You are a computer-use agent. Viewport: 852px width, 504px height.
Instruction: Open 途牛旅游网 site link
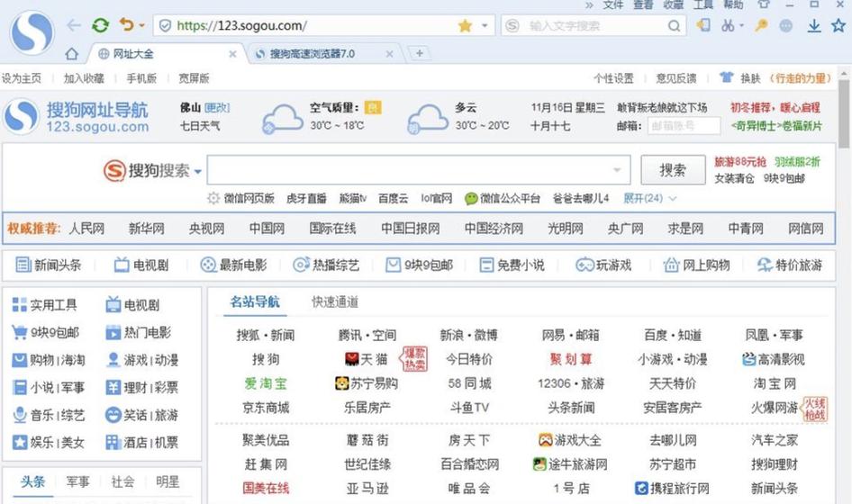tap(570, 464)
